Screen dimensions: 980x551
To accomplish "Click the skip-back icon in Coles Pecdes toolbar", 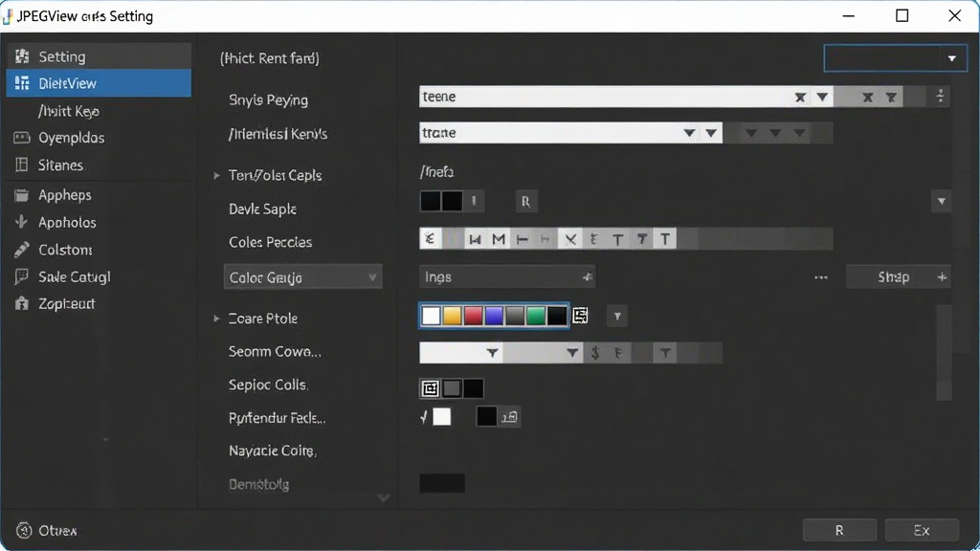I will pyautogui.click(x=475, y=238).
